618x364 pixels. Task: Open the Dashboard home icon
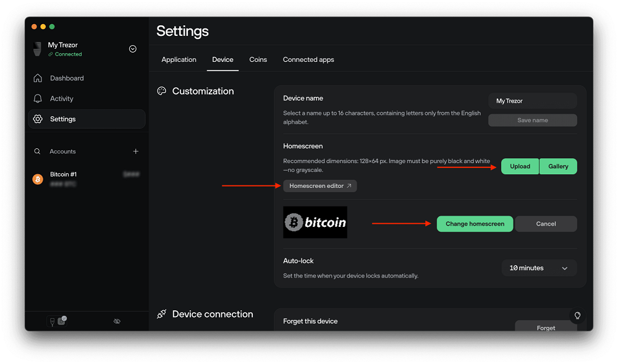tap(38, 78)
